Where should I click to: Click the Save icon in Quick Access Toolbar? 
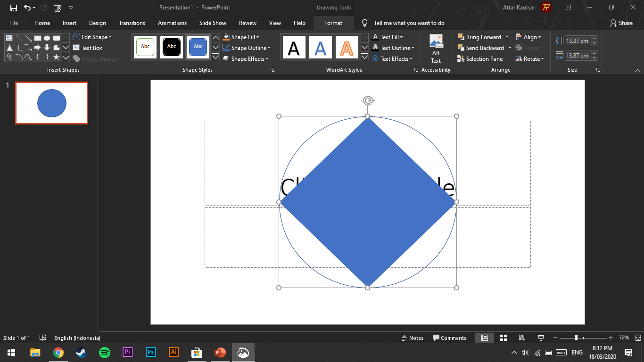coord(14,8)
